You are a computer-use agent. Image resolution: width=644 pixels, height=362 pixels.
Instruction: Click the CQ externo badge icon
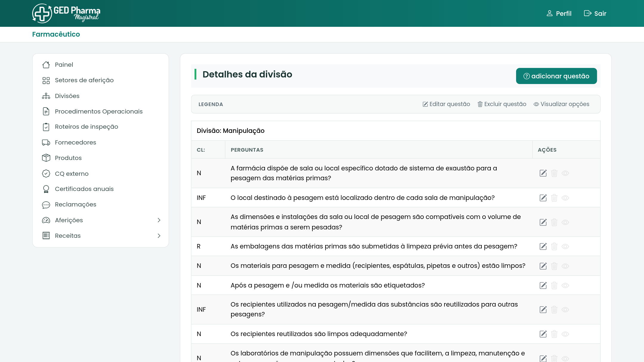click(x=46, y=173)
